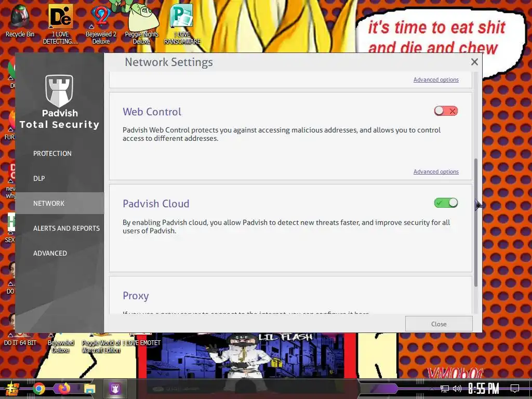This screenshot has width=532, height=399.
Task: Open File Explorer from the taskbar
Action: [89, 389]
